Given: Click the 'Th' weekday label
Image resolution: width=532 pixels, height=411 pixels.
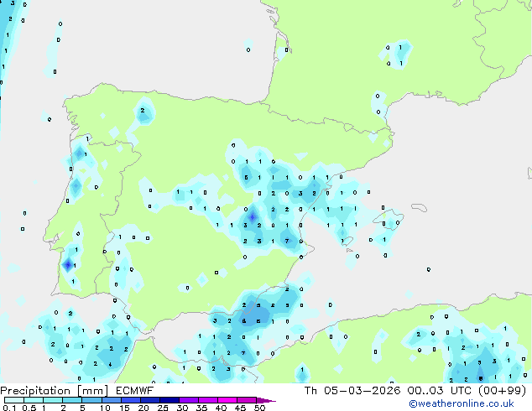Looking at the screenshot, I should click(x=310, y=391).
